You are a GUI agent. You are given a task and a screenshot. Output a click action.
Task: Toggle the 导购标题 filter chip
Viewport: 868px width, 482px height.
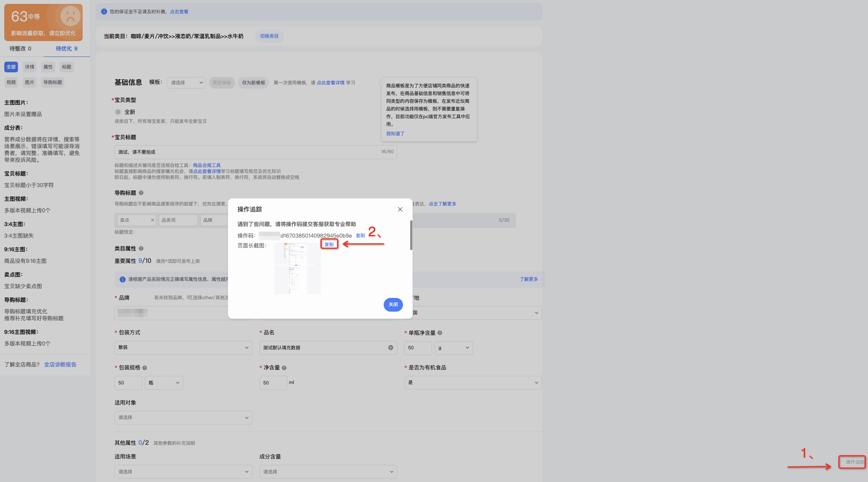tap(53, 82)
